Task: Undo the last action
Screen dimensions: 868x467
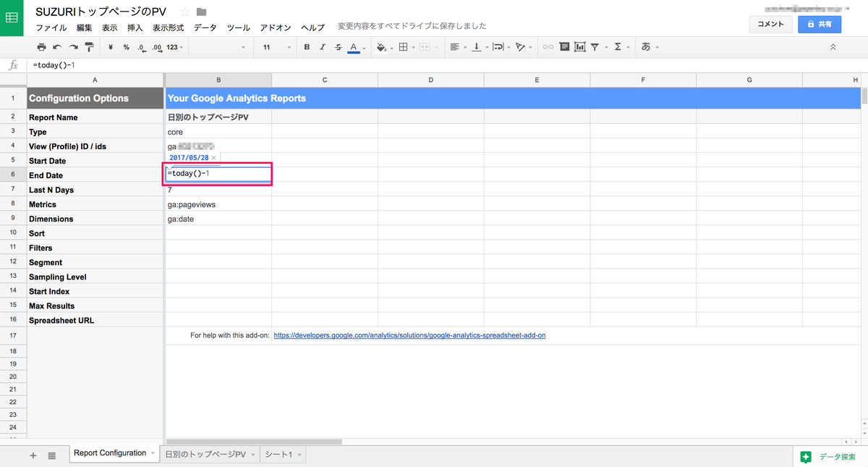Action: 57,47
